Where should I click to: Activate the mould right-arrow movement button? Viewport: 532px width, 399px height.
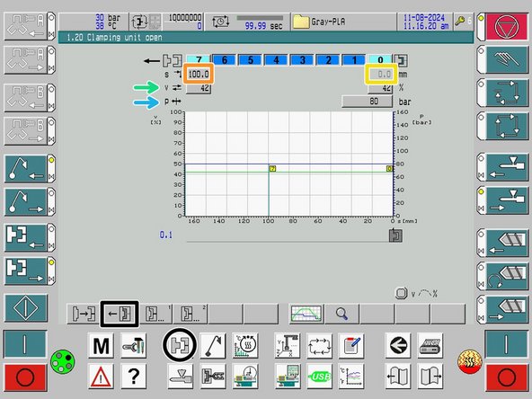(x=25, y=270)
